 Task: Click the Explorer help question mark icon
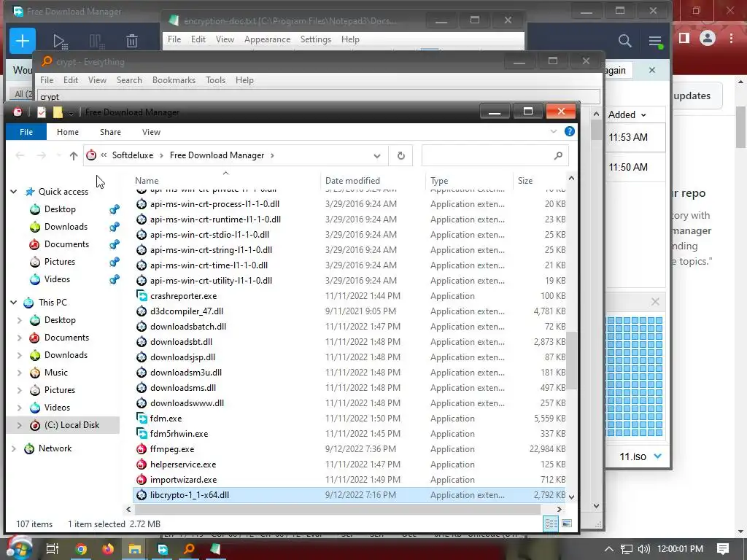tap(569, 131)
